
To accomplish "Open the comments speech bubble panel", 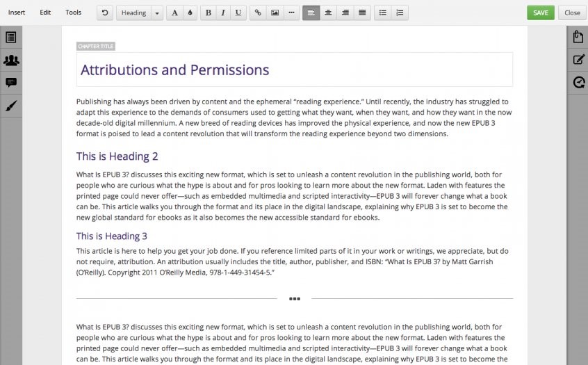I will click(x=11, y=83).
